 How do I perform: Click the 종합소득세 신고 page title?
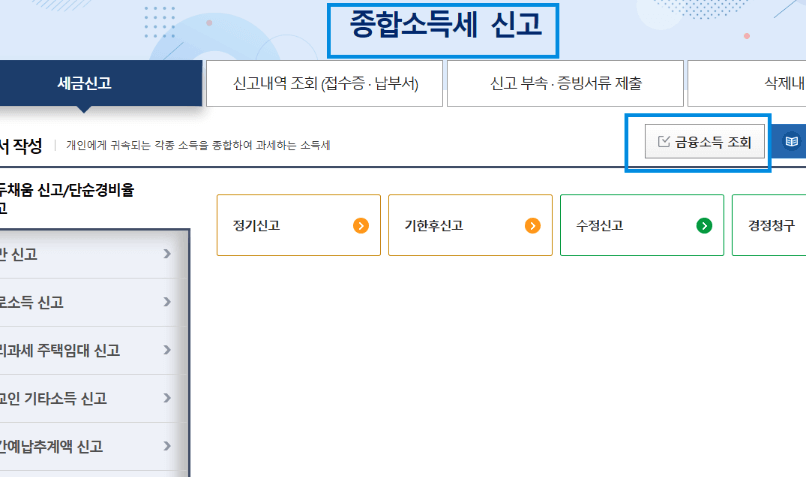point(445,25)
